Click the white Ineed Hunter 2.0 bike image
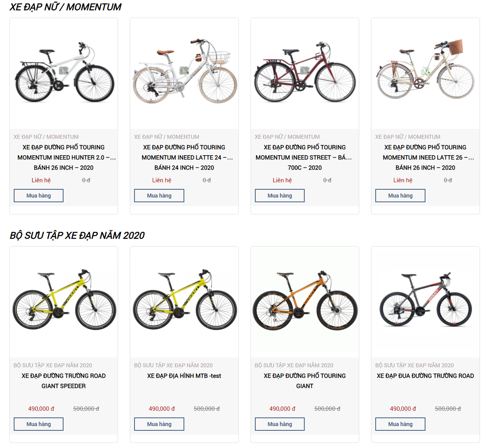489x448 pixels. coord(64,73)
